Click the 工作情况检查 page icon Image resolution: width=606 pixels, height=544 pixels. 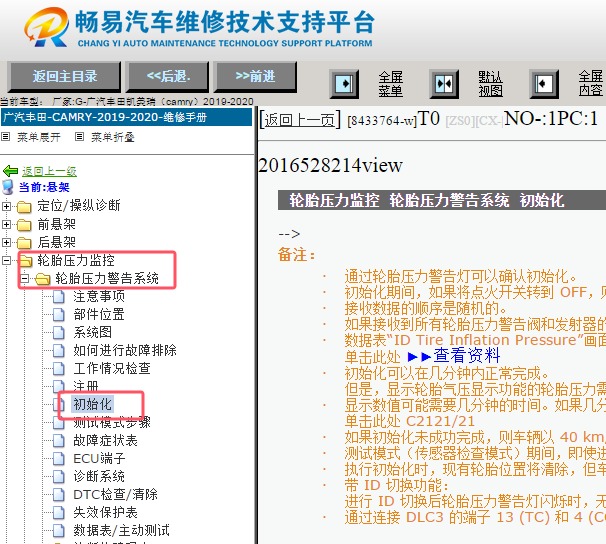click(x=59, y=369)
